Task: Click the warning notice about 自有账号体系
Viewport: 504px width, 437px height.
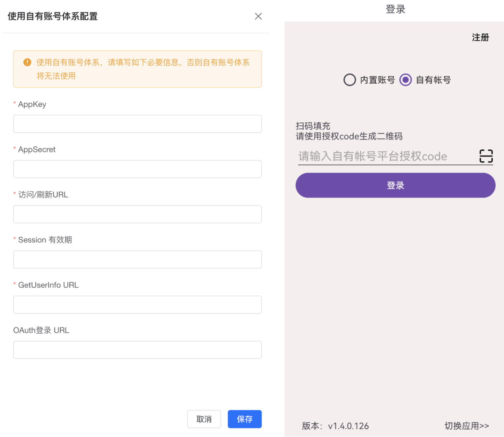Action: click(137, 69)
